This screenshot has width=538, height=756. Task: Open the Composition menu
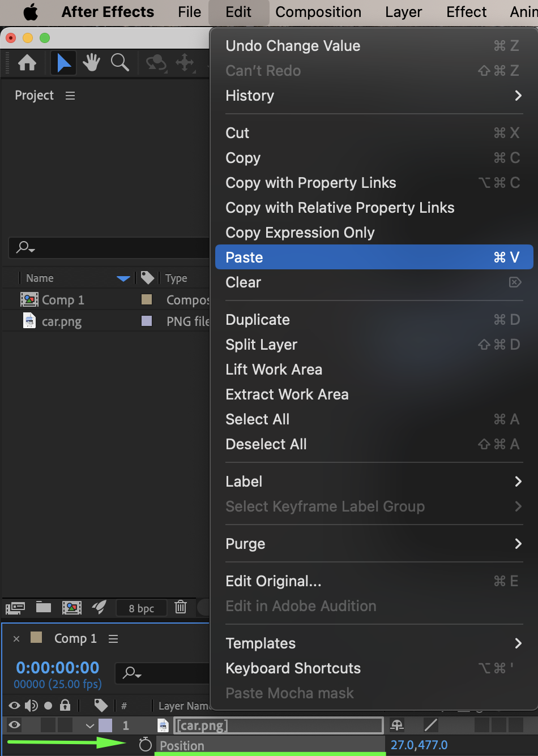(318, 12)
